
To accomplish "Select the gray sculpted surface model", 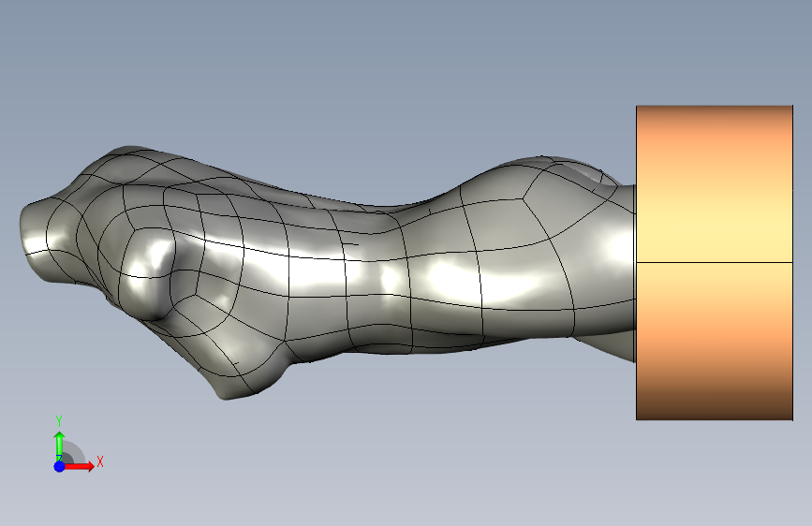I will coord(327,273).
